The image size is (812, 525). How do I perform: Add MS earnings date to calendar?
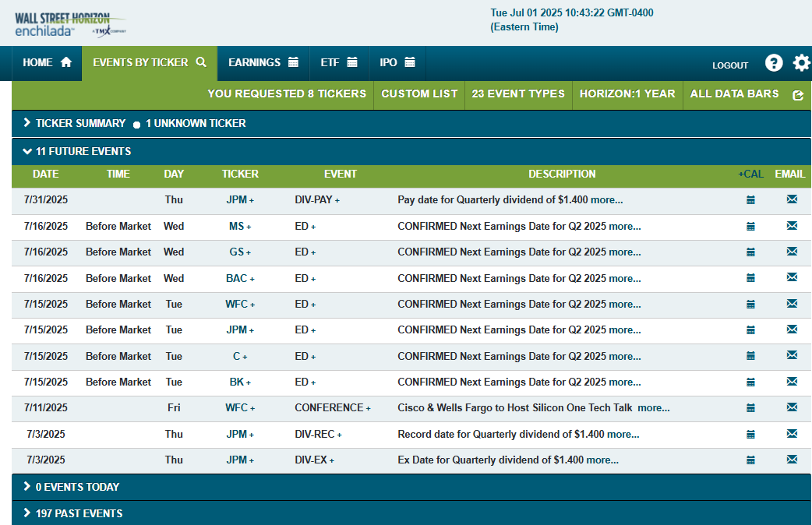click(x=750, y=226)
